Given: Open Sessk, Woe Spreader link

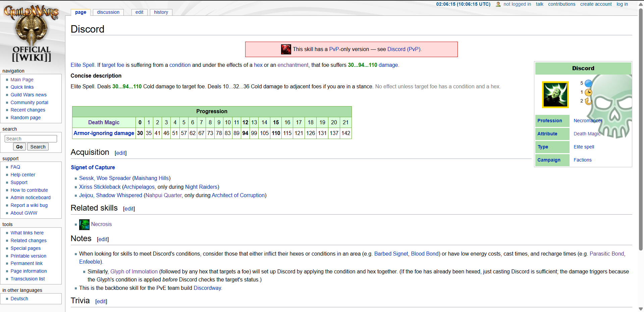Looking at the screenshot, I should pyautogui.click(x=105, y=178).
